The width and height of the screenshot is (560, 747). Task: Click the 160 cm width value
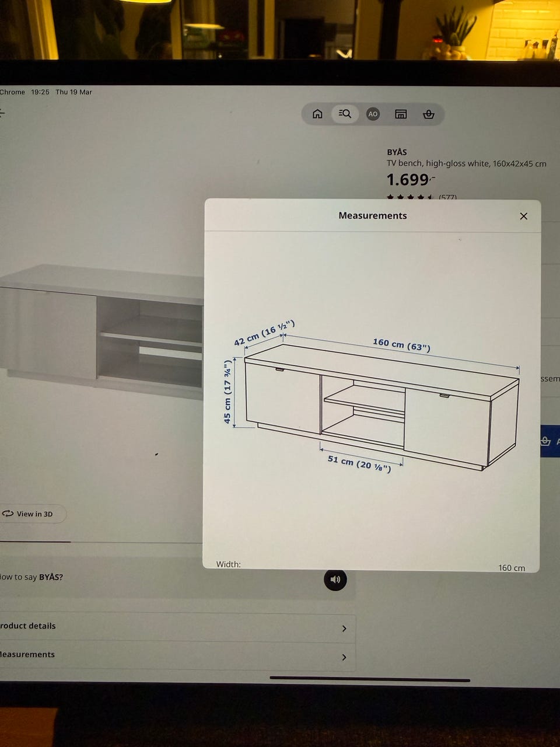tap(512, 568)
